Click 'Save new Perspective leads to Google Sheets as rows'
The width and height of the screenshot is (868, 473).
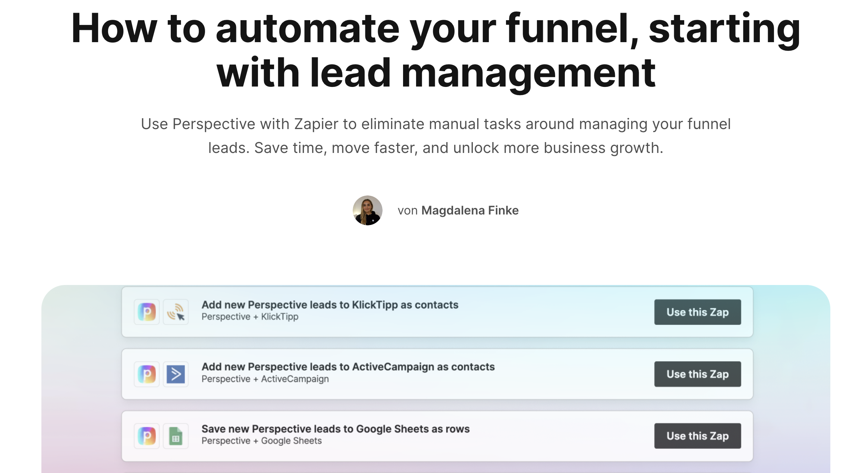[336, 429]
